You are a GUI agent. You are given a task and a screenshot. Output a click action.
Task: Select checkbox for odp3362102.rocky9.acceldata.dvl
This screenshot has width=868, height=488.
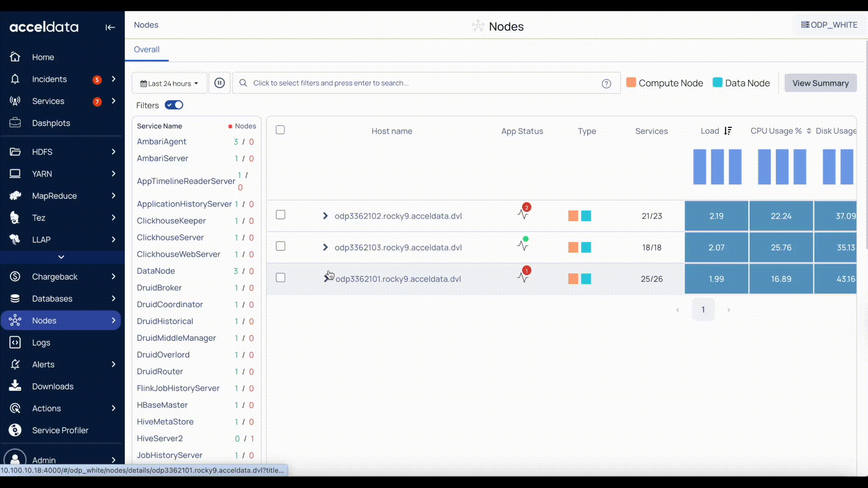click(280, 215)
